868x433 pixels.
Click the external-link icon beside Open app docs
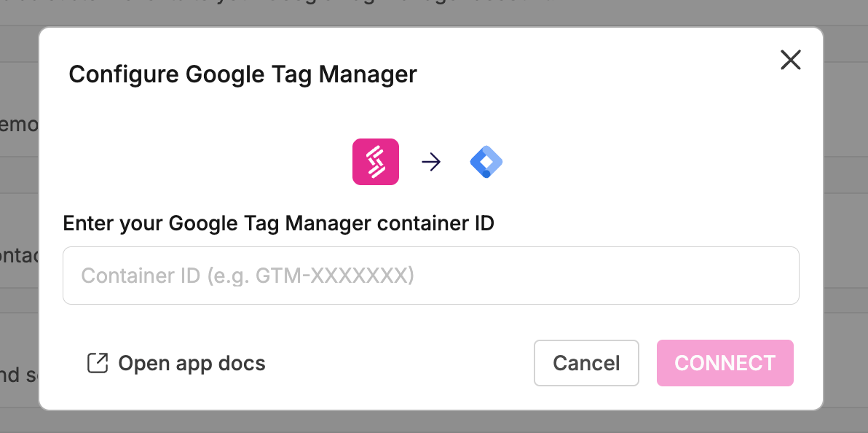tap(97, 363)
